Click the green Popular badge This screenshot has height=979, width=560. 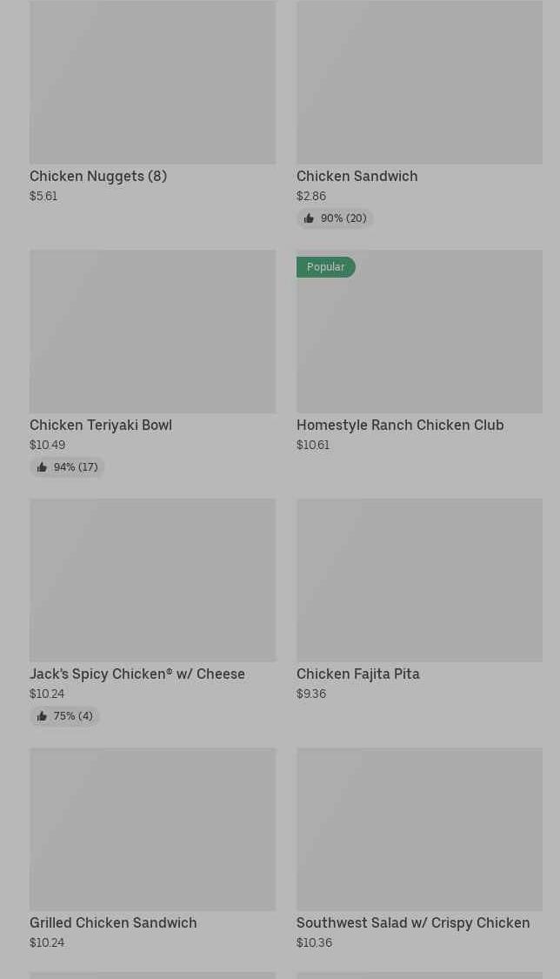point(325,267)
